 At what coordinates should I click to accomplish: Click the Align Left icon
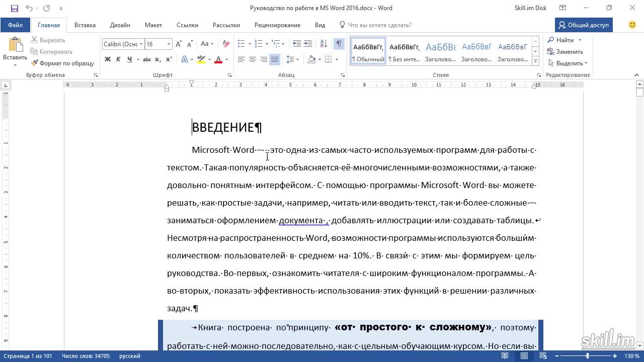pyautogui.click(x=242, y=59)
